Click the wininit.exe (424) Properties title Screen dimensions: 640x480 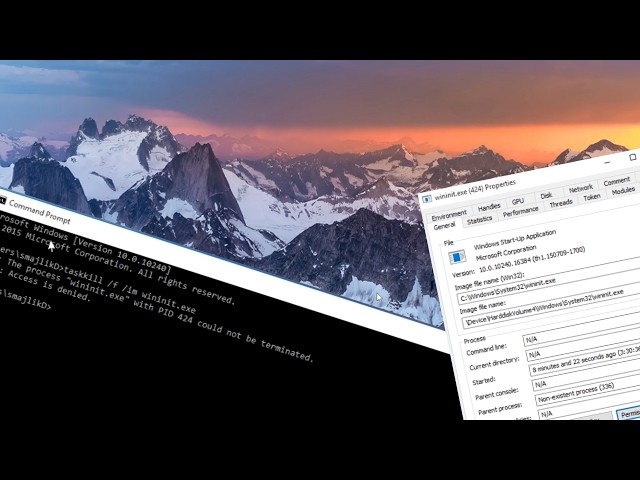click(x=475, y=190)
